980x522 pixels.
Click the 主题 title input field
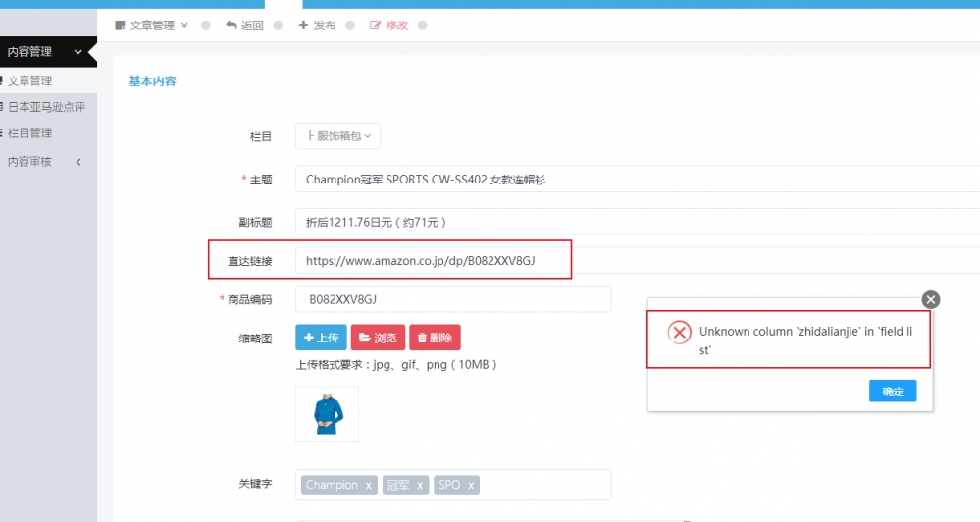click(638, 180)
